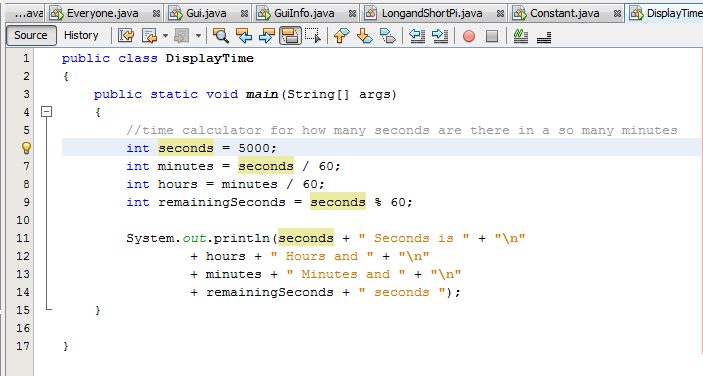Click Java file icon on LongandShortPi.java tab

(x=371, y=13)
